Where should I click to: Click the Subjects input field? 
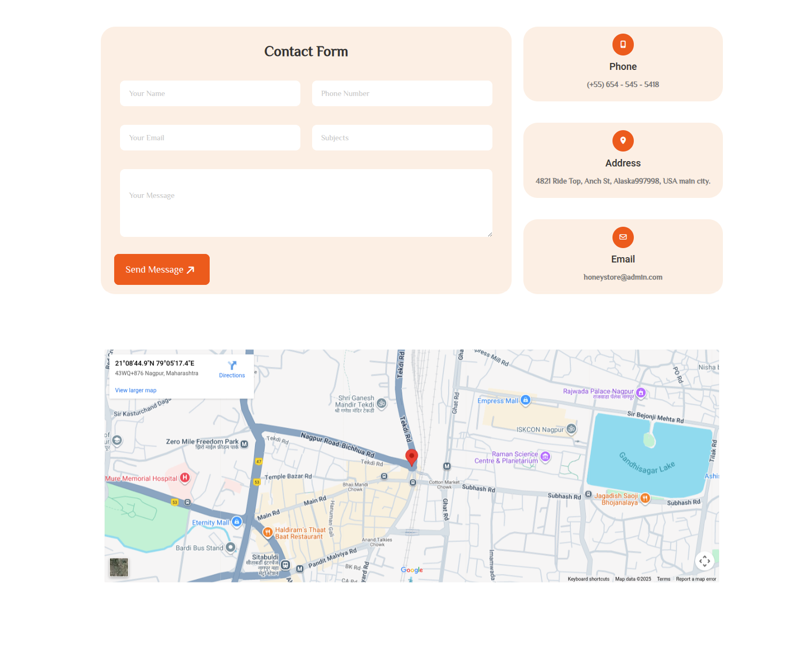(402, 138)
